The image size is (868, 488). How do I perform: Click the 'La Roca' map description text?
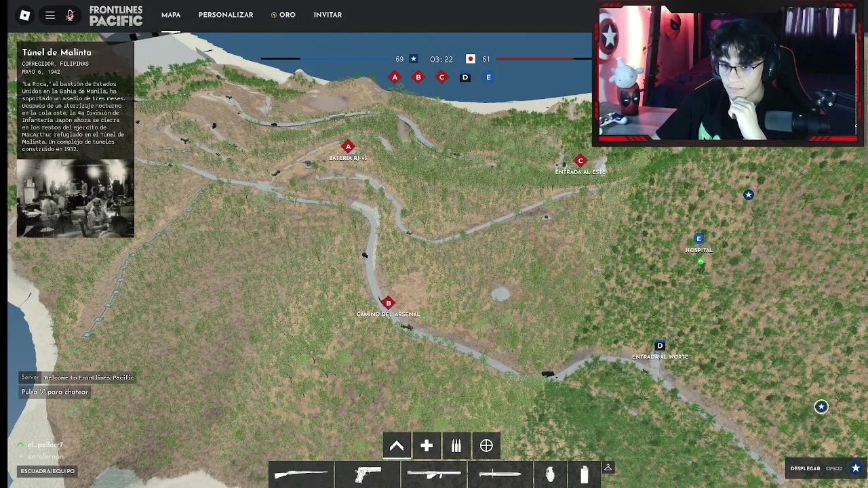(x=73, y=116)
